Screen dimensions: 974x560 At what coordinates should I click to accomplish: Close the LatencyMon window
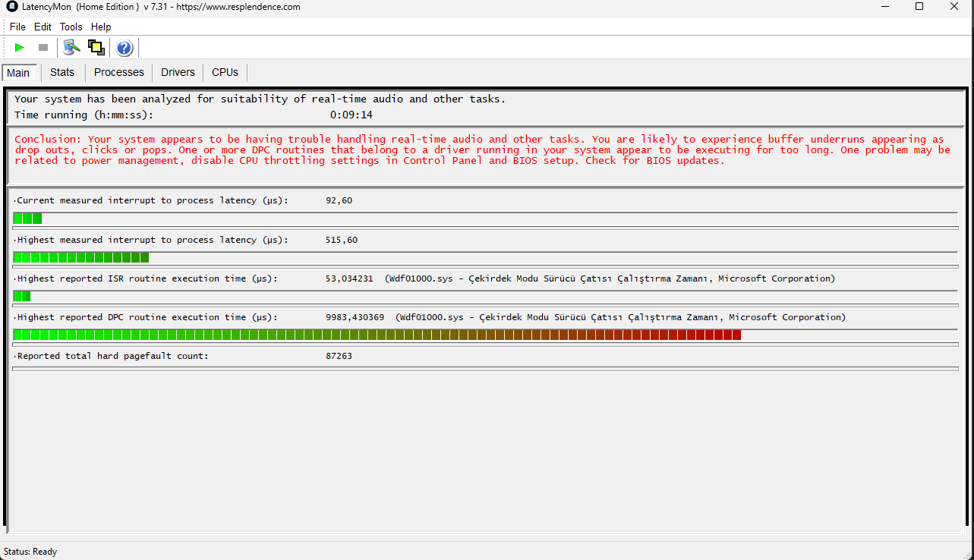click(x=954, y=7)
